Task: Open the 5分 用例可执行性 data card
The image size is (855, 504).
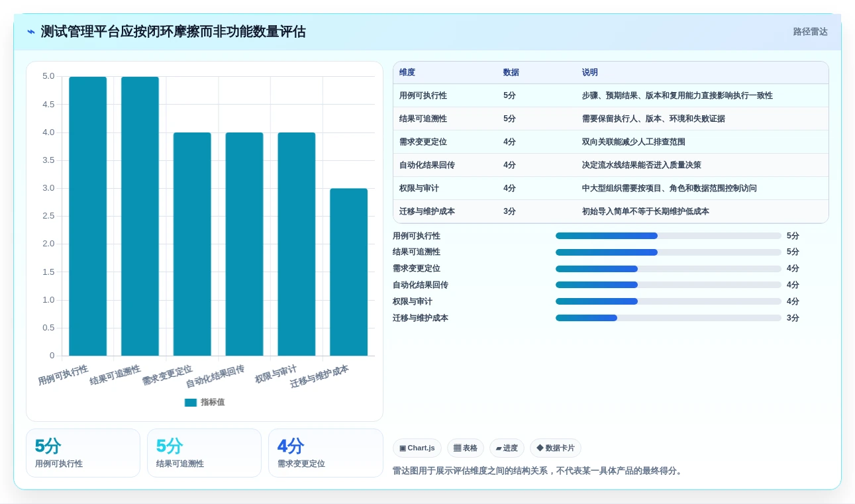Action: 83,453
